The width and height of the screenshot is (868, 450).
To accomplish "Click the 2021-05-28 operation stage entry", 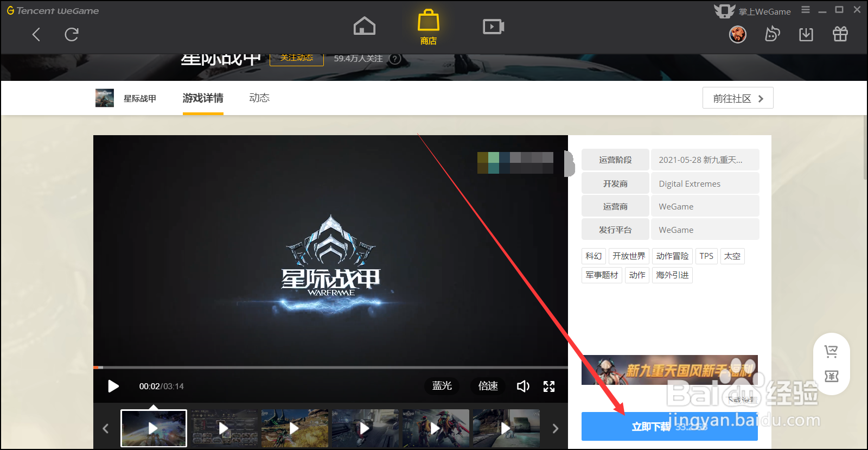I will click(x=705, y=160).
